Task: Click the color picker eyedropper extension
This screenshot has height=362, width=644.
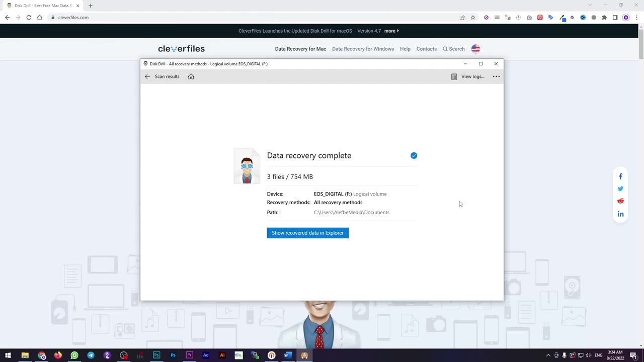Action: [x=561, y=18]
